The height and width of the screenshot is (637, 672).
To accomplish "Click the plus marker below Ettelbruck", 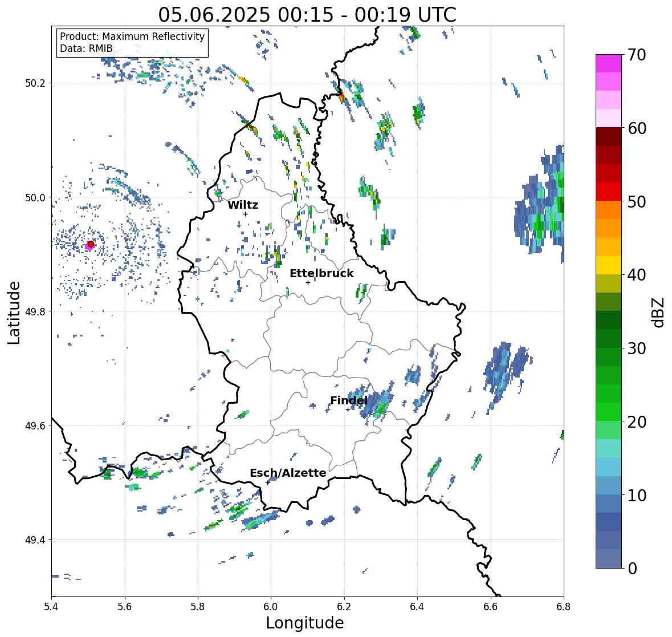I will pos(308,282).
